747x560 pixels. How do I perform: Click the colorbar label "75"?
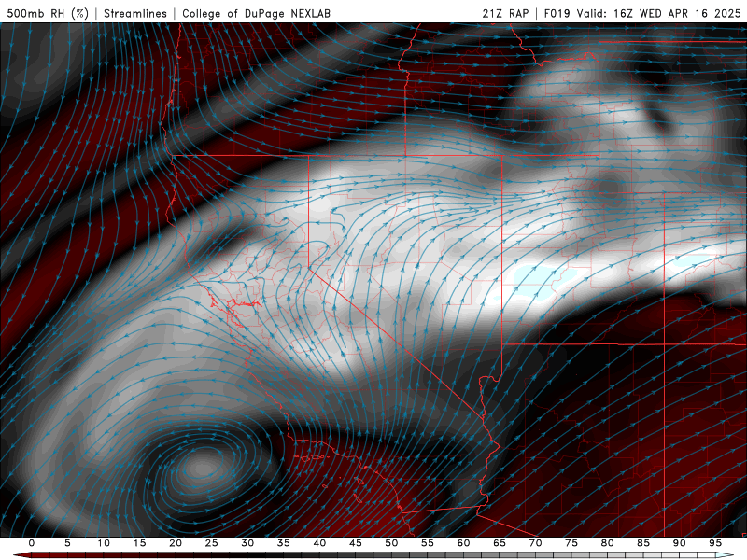pyautogui.click(x=571, y=543)
